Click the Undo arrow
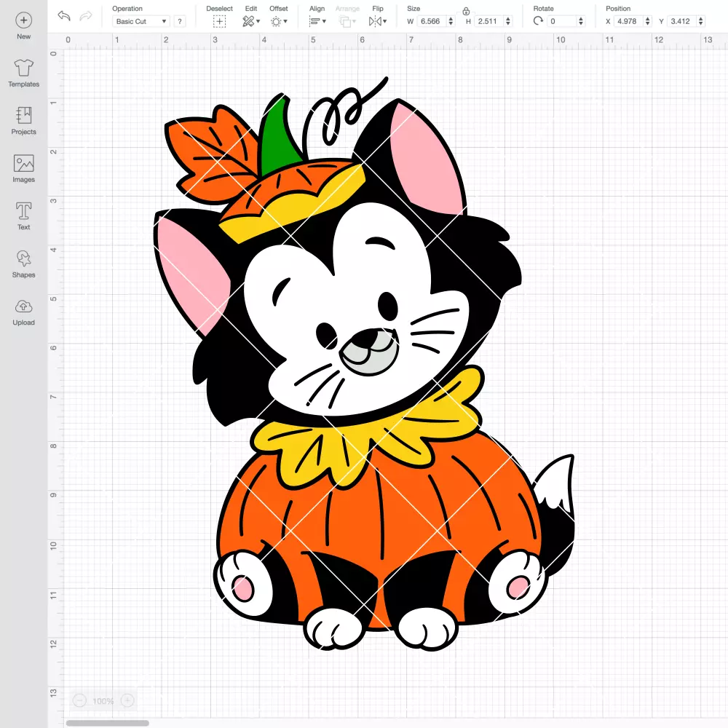The image size is (728, 728). click(x=64, y=16)
